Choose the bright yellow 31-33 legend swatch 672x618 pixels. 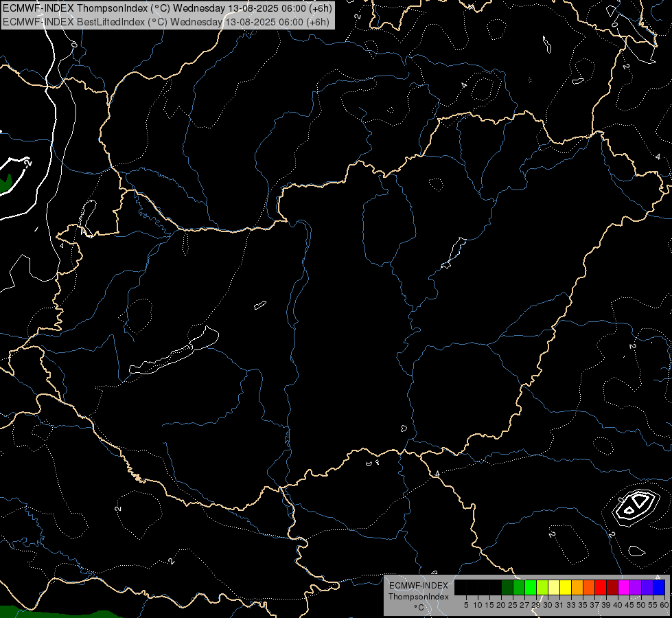tap(566, 587)
